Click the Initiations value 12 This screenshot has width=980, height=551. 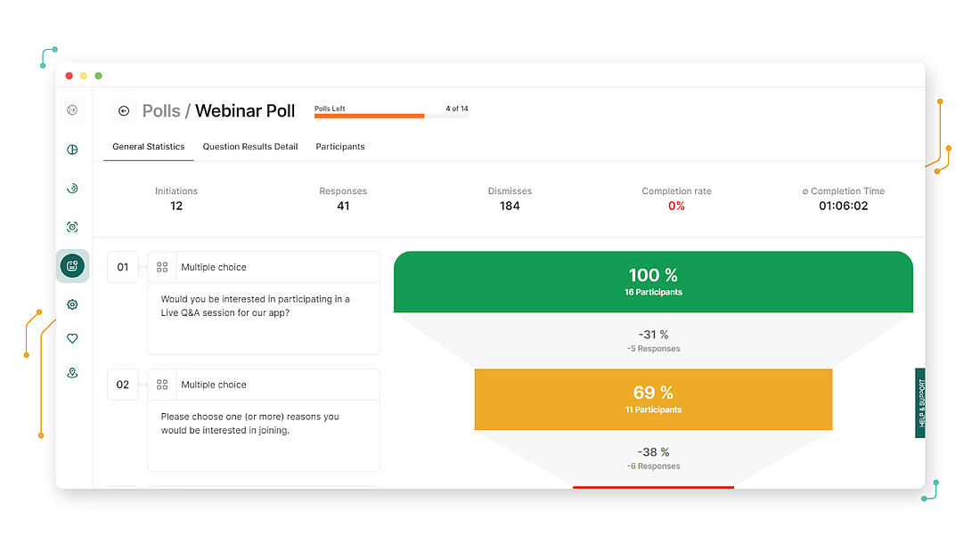[x=176, y=207]
